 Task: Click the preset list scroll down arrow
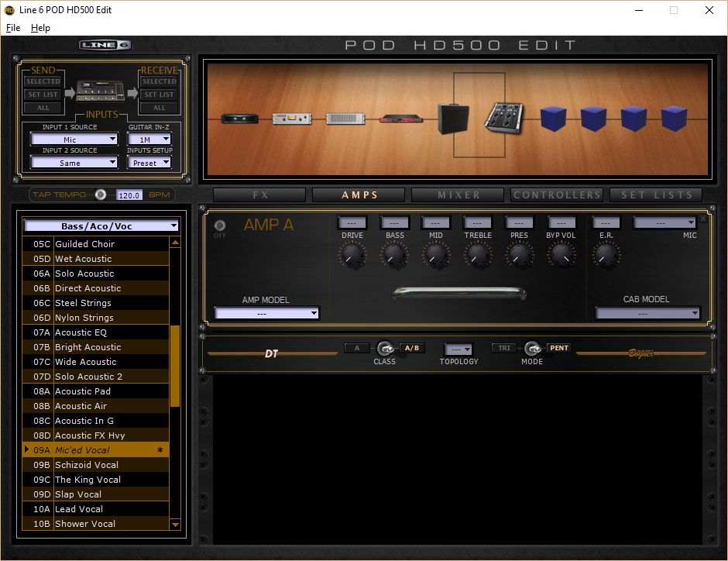click(175, 525)
